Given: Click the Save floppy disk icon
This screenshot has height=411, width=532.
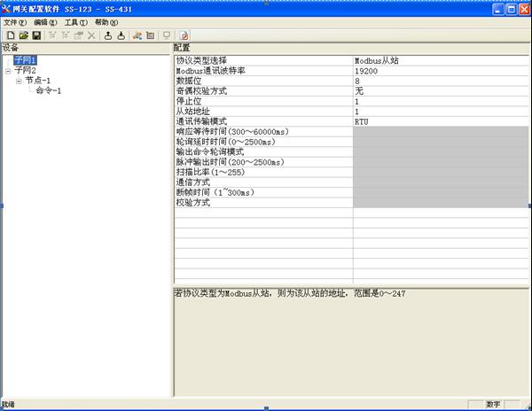Looking at the screenshot, I should pyautogui.click(x=36, y=35).
